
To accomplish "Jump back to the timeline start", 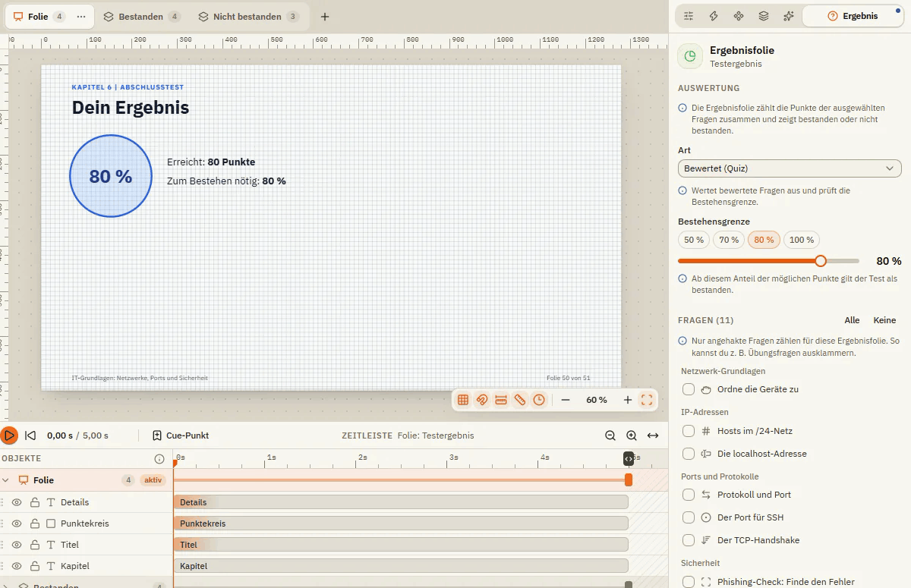I will pos(30,435).
